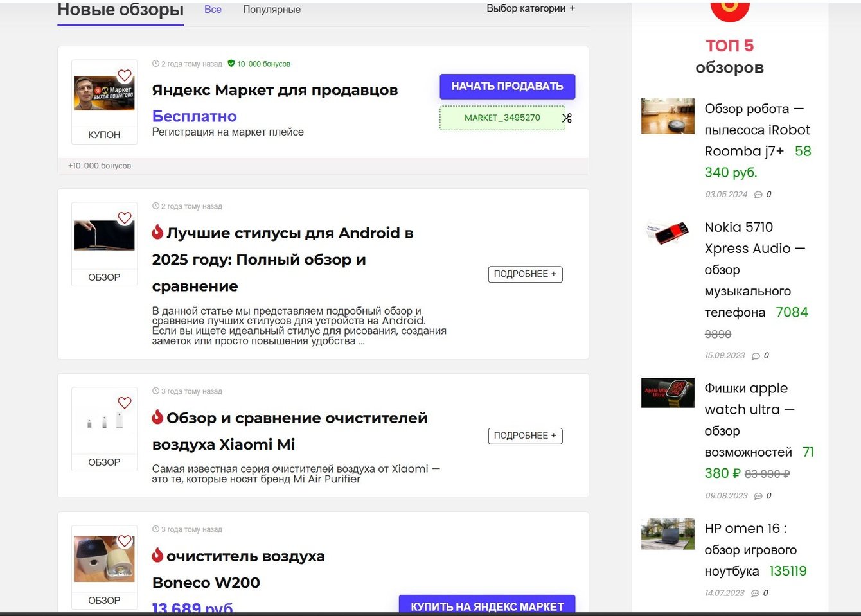
Task: Click the comments icon next to 14.07.2023
Action: click(x=755, y=594)
